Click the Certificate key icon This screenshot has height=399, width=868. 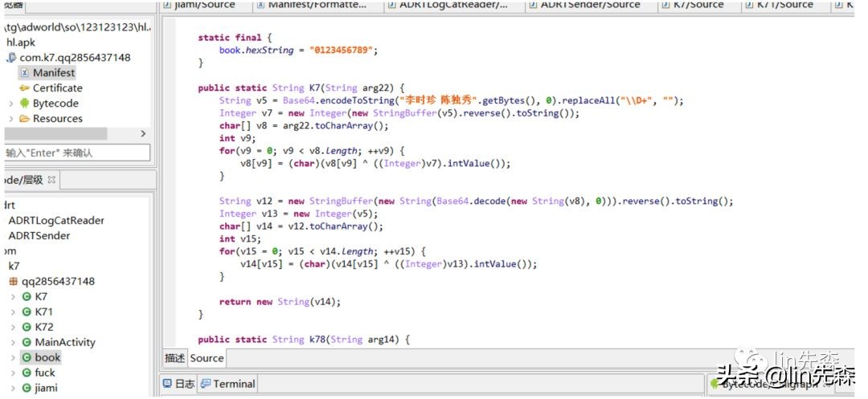coord(24,88)
